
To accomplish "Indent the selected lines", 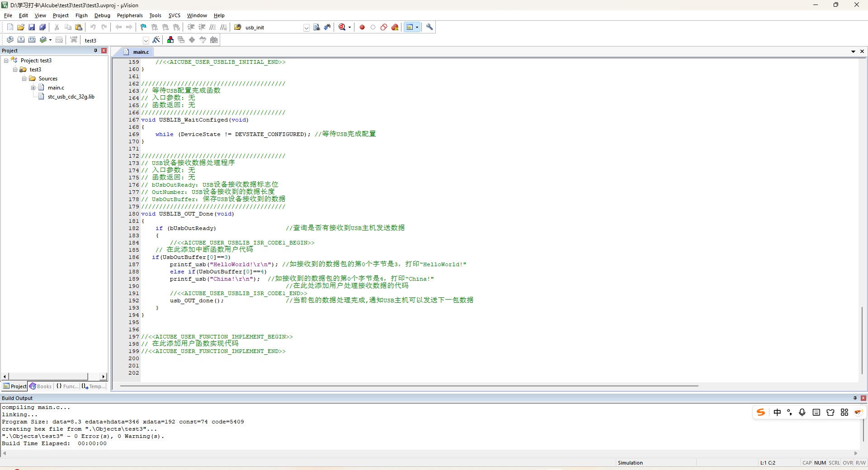I will pyautogui.click(x=191, y=27).
